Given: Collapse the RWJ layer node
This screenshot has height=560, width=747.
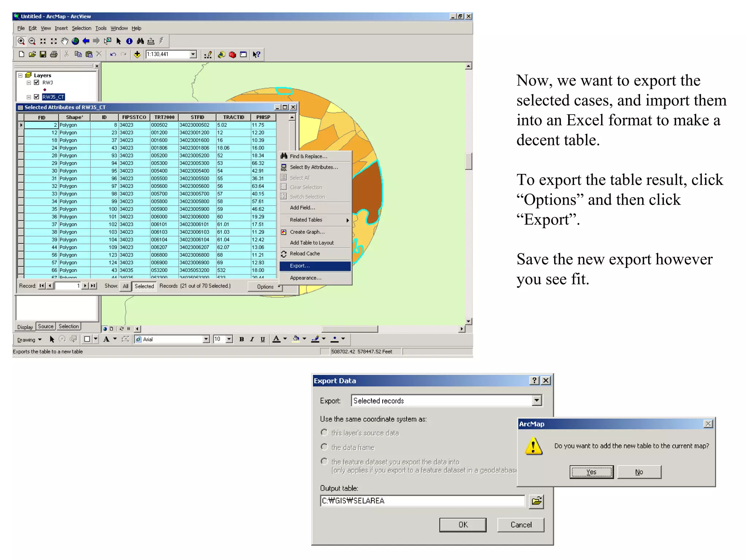Looking at the screenshot, I should [29, 83].
